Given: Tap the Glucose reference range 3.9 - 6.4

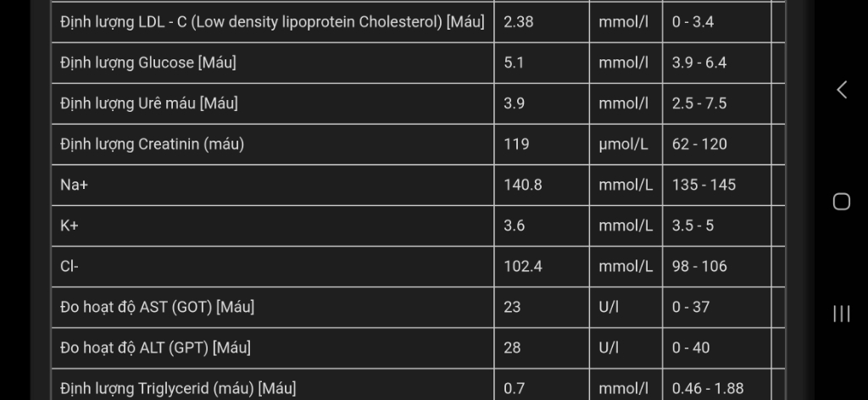Looking at the screenshot, I should 699,63.
